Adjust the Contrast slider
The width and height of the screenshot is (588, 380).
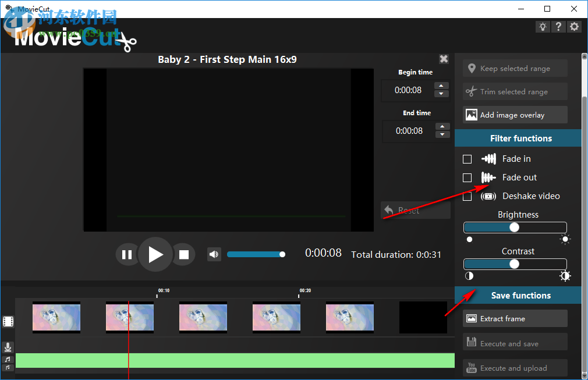pos(515,264)
